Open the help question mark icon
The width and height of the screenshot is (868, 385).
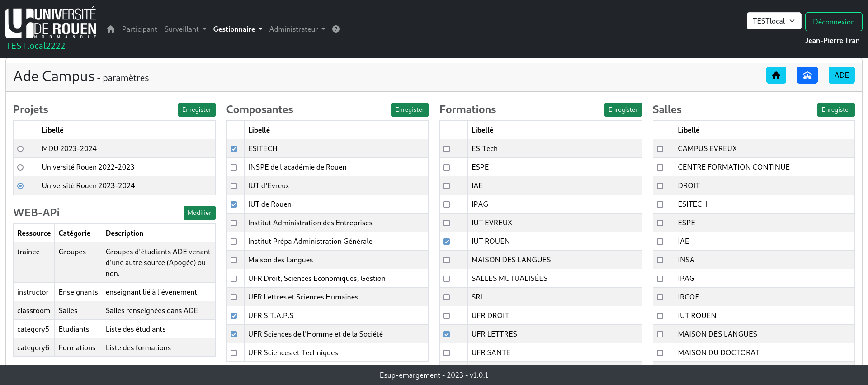point(336,29)
